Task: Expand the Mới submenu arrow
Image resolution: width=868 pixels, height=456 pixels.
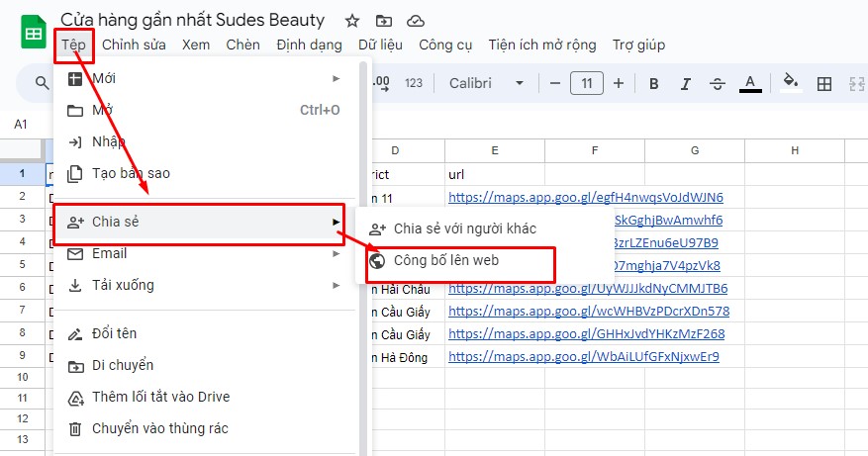Action: (337, 78)
